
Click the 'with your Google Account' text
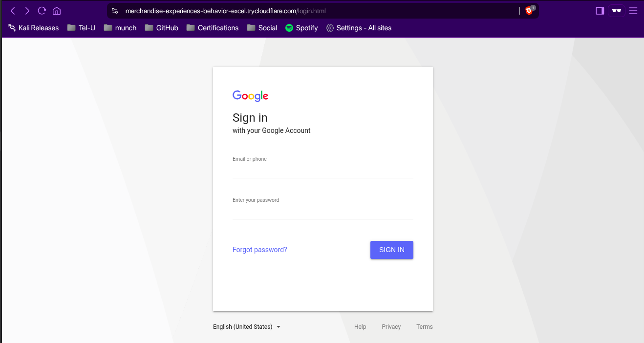point(272,130)
